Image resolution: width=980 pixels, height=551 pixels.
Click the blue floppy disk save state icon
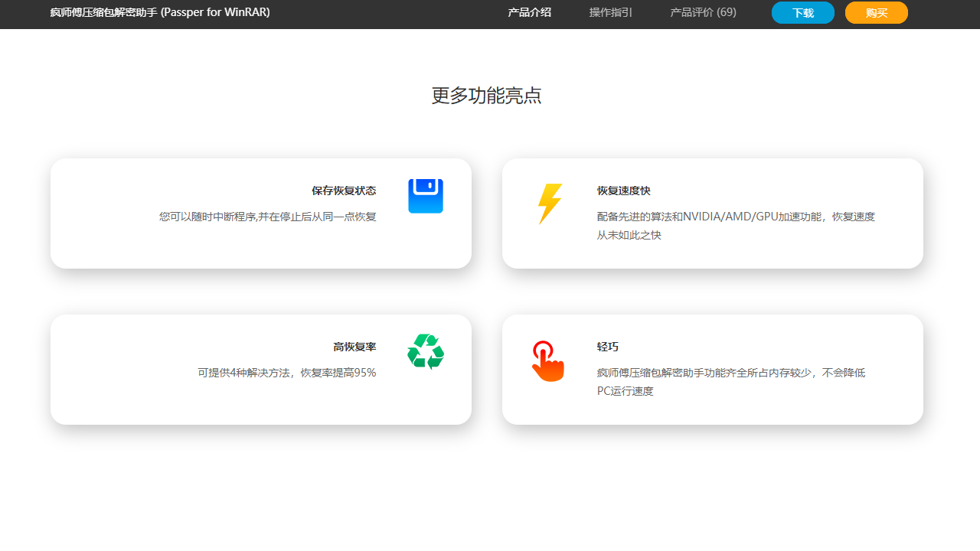425,195
